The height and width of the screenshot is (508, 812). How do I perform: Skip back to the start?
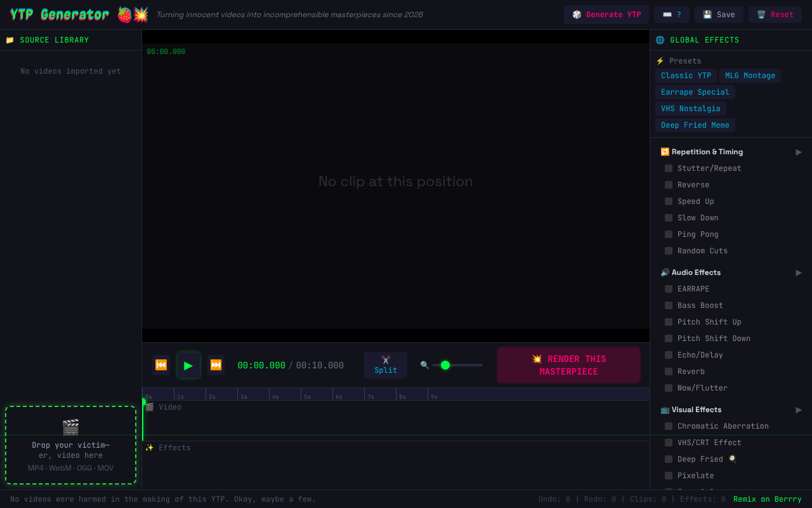click(x=161, y=365)
